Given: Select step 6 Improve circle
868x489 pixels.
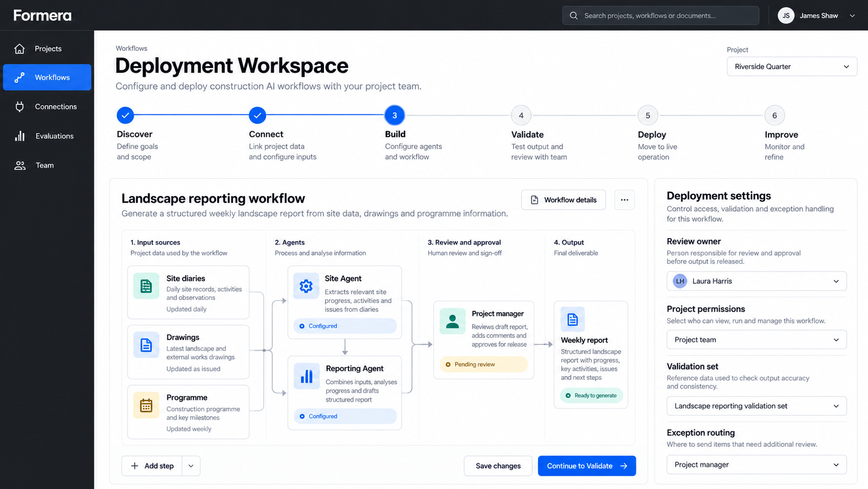Looking at the screenshot, I should coord(775,115).
